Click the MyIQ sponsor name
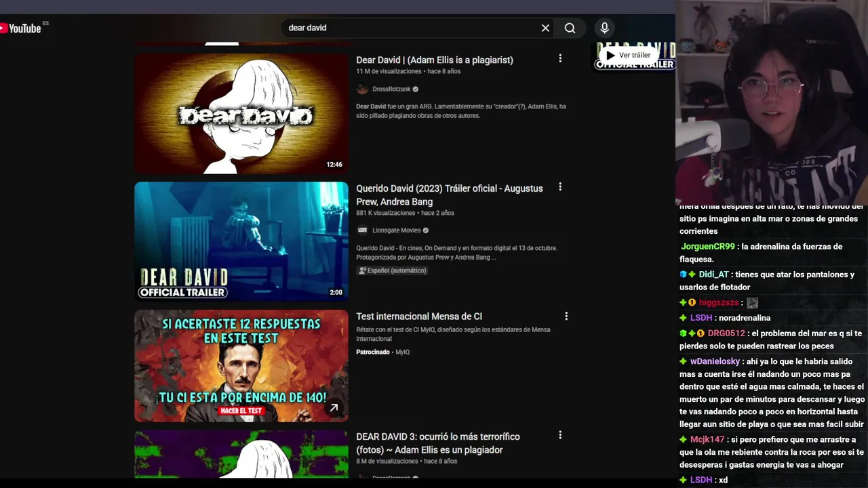Image resolution: width=868 pixels, height=488 pixels. (x=403, y=352)
